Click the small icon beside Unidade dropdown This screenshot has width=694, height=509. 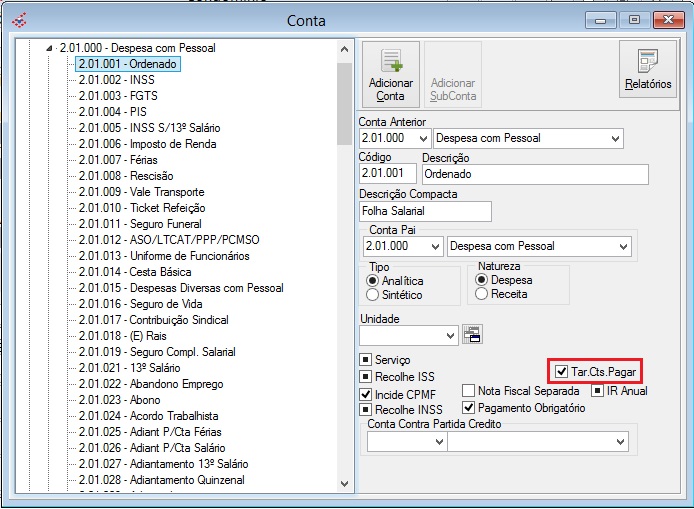(x=471, y=335)
